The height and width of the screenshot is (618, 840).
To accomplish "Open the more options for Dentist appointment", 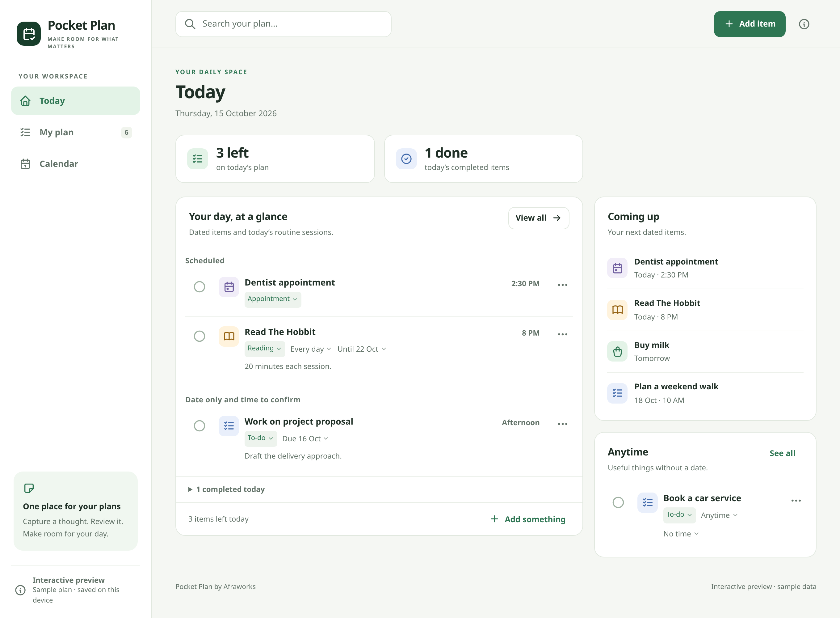I will pyautogui.click(x=562, y=285).
